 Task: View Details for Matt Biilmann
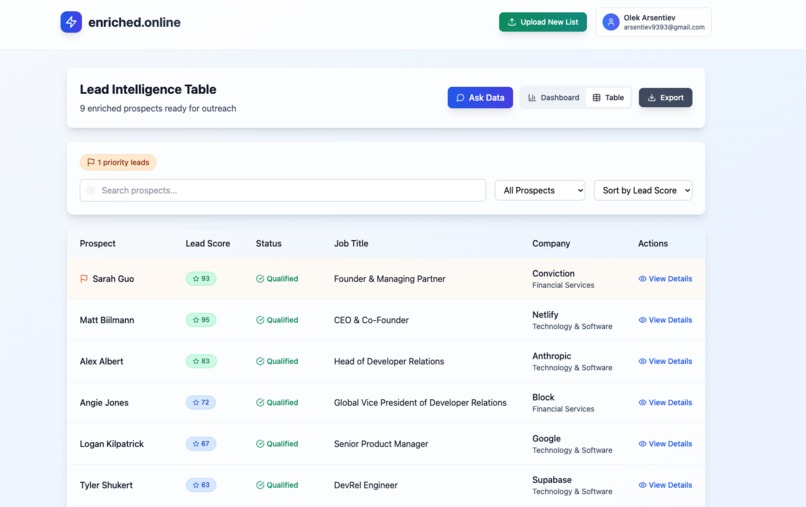point(665,320)
